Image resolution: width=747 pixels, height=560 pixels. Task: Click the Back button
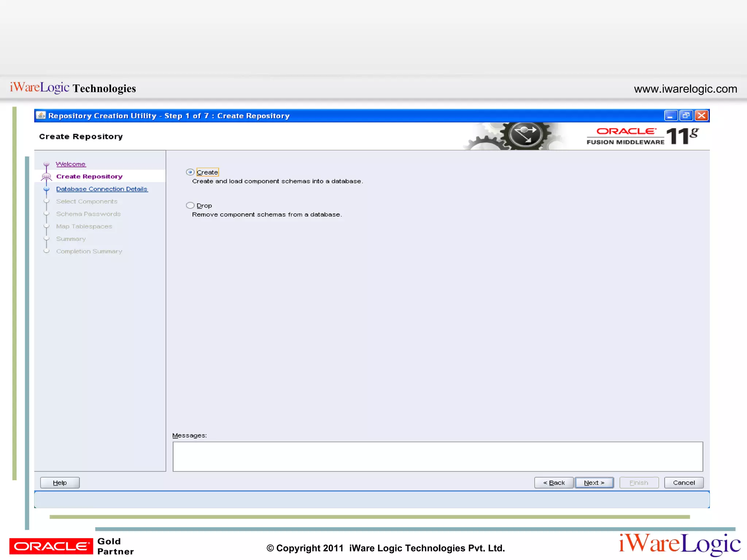(x=554, y=483)
